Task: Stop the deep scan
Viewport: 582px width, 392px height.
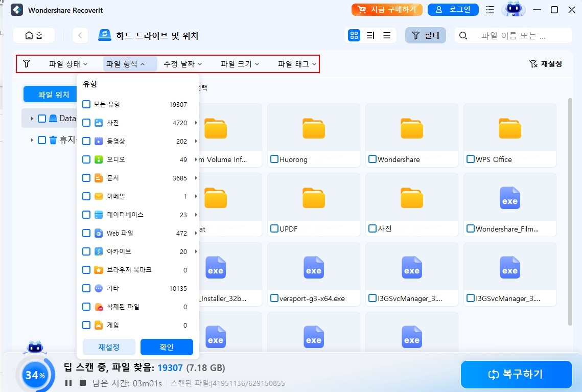Action: [x=83, y=382]
